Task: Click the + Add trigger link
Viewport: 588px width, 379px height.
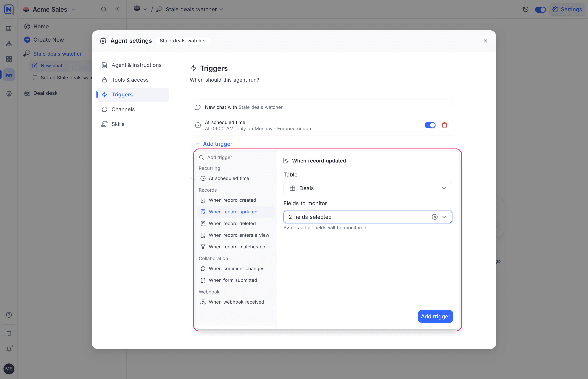Action: 214,144
